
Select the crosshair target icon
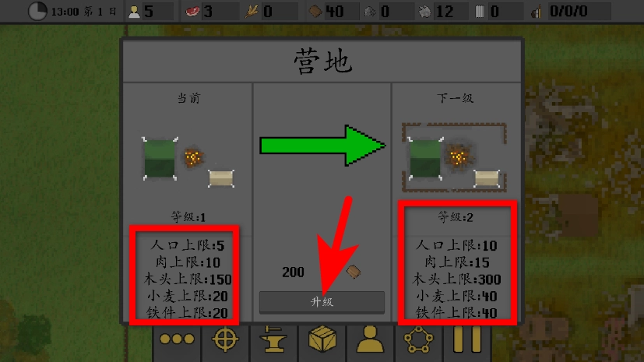coord(225,339)
